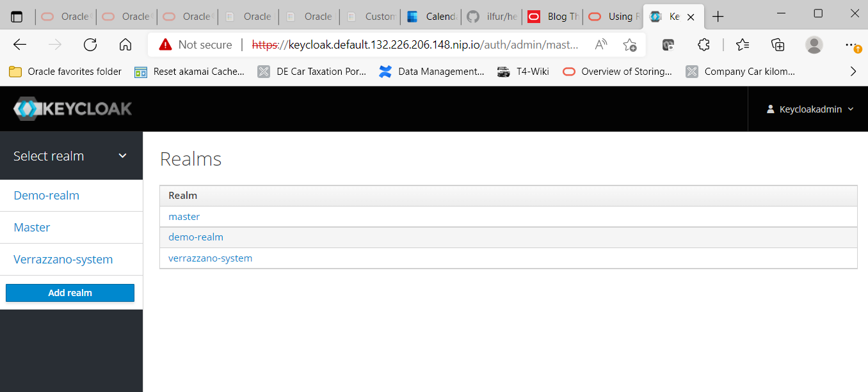This screenshot has width=868, height=392.
Task: Click the address bar URL
Action: [415, 45]
